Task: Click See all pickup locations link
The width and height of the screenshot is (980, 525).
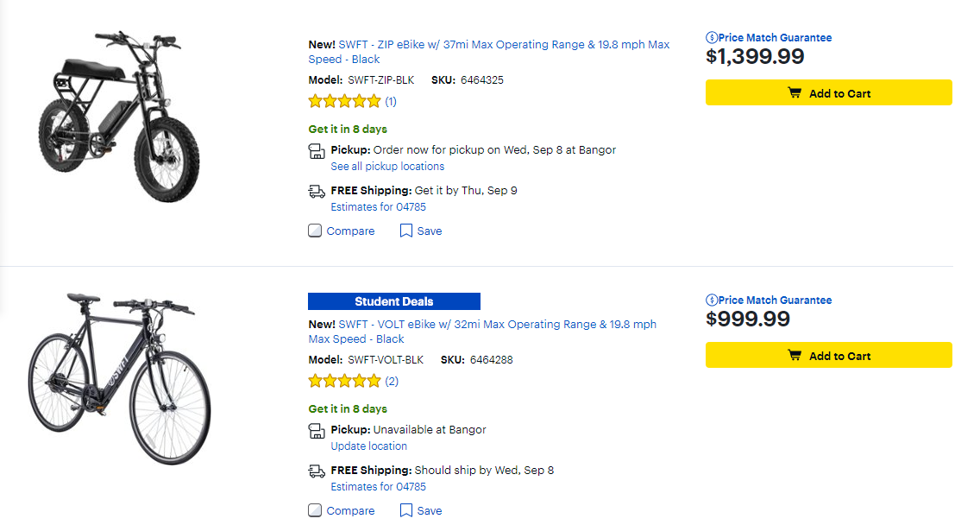Action: 387,167
